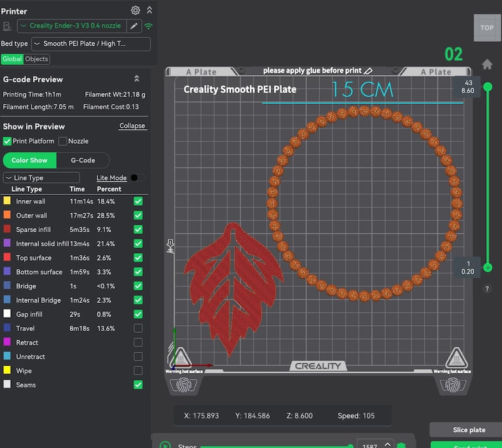Enable Retract visibility checkbox
The image size is (502, 448).
[138, 342]
